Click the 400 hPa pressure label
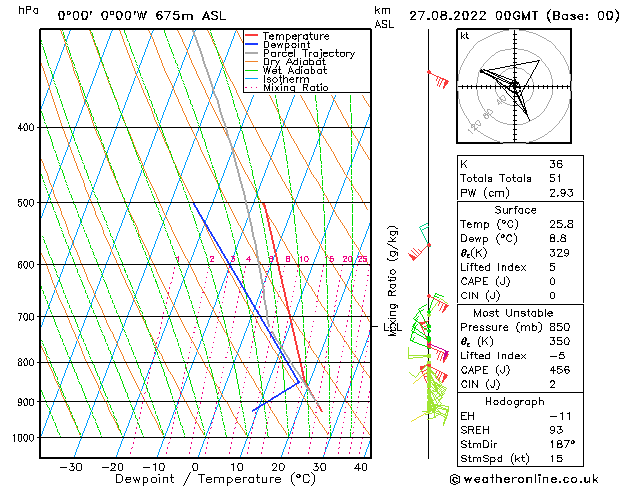This screenshot has height=486, width=629. [26, 128]
